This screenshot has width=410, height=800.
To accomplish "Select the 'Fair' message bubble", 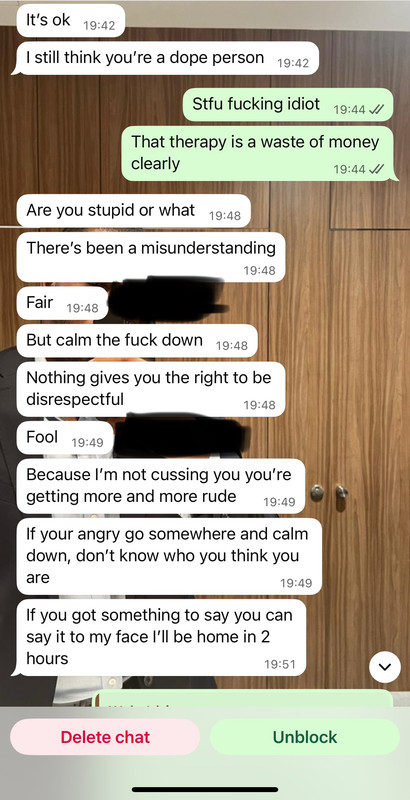I will (63, 303).
